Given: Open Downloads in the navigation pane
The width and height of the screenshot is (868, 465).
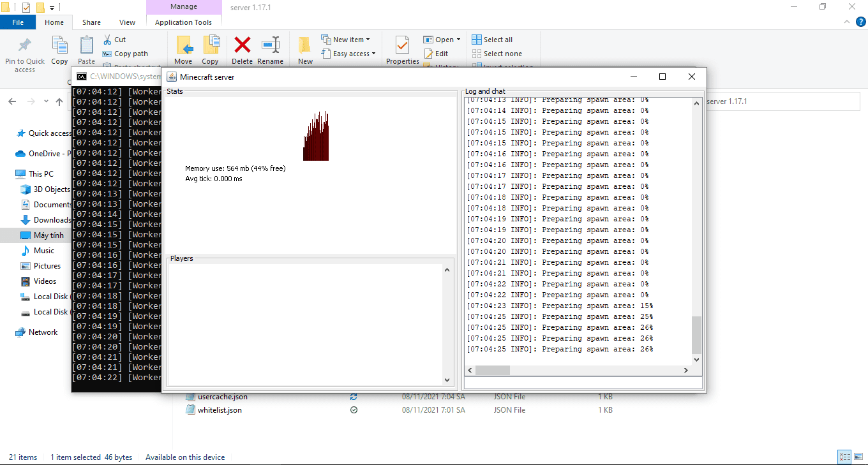Looking at the screenshot, I should coord(46,220).
